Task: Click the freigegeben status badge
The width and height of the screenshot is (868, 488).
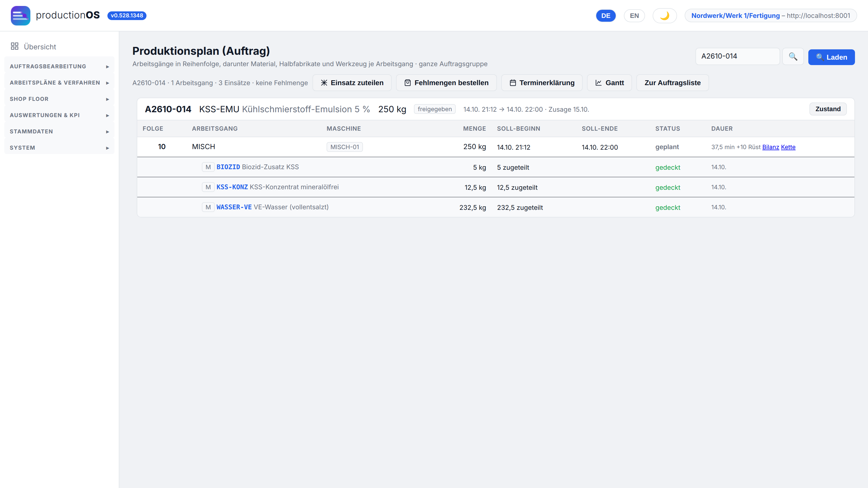Action: (x=435, y=109)
